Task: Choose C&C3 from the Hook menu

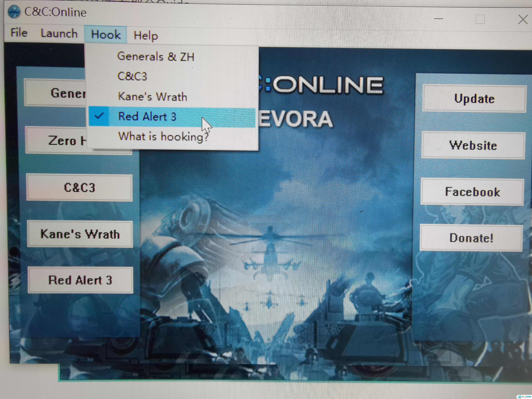Action: [x=172, y=76]
